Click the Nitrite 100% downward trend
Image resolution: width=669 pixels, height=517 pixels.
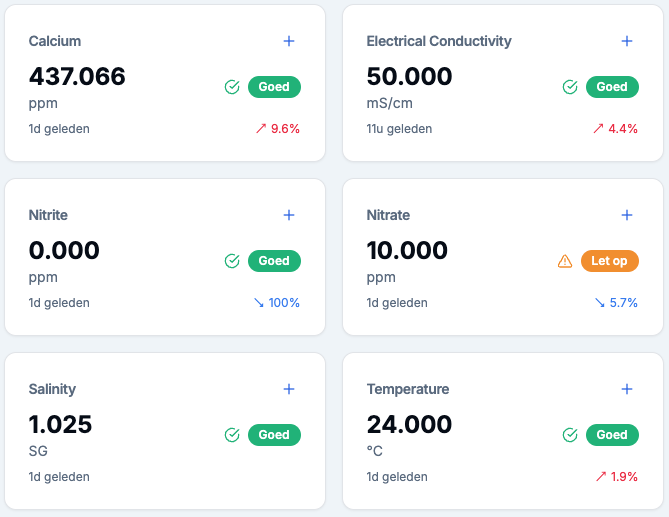click(277, 303)
